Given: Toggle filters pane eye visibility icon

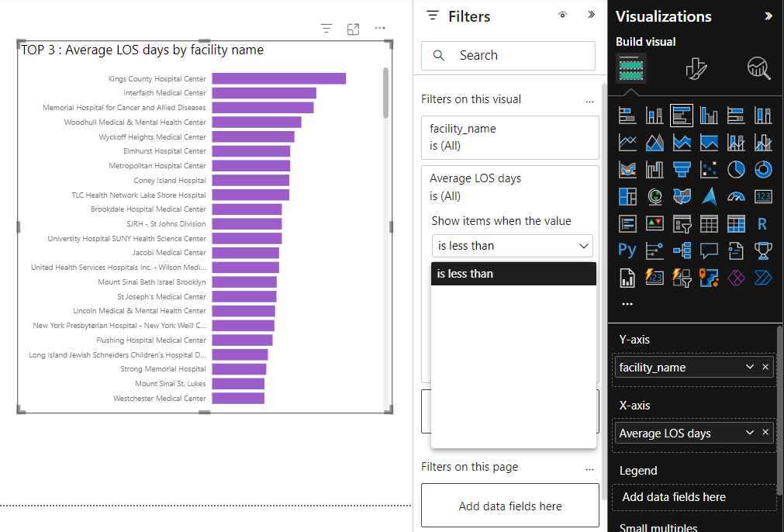Looking at the screenshot, I should tap(562, 15).
